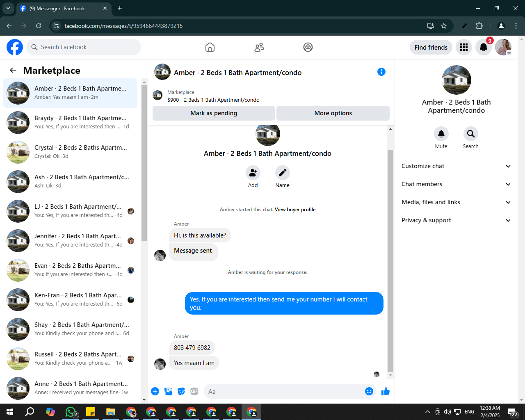This screenshot has width=525, height=420.
Task: Click the browser address bar URL
Action: [123, 26]
